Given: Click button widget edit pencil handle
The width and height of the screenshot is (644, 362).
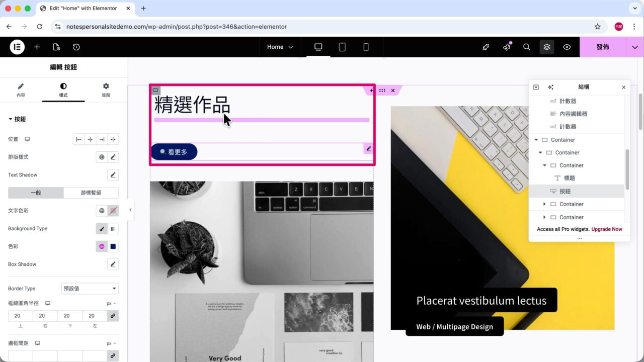Looking at the screenshot, I should tap(368, 148).
